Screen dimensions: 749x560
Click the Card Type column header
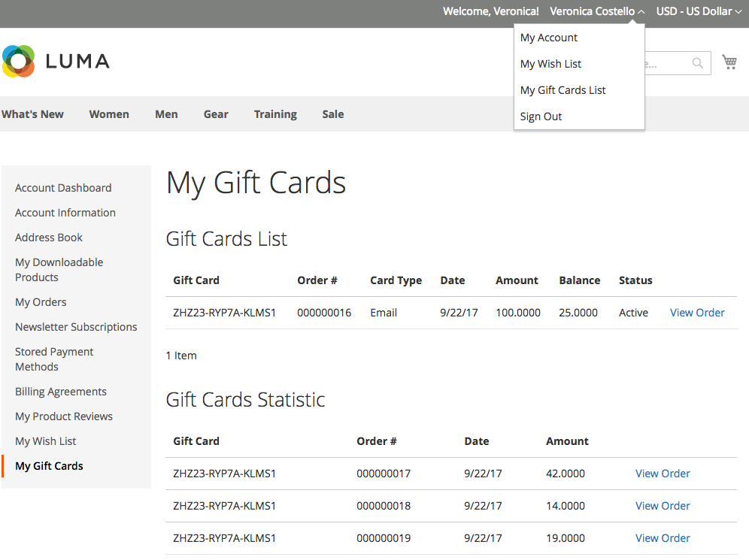(x=396, y=280)
